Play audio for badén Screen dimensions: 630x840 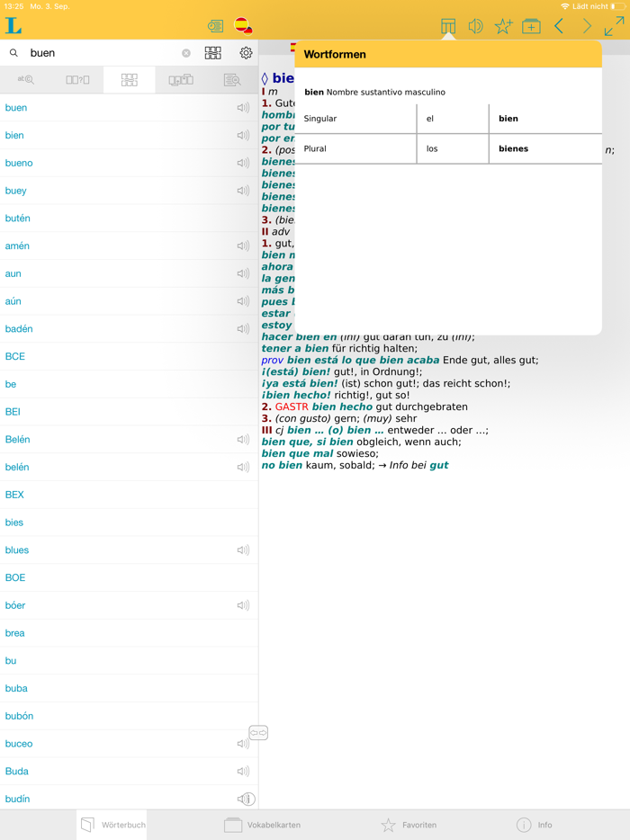tap(243, 329)
